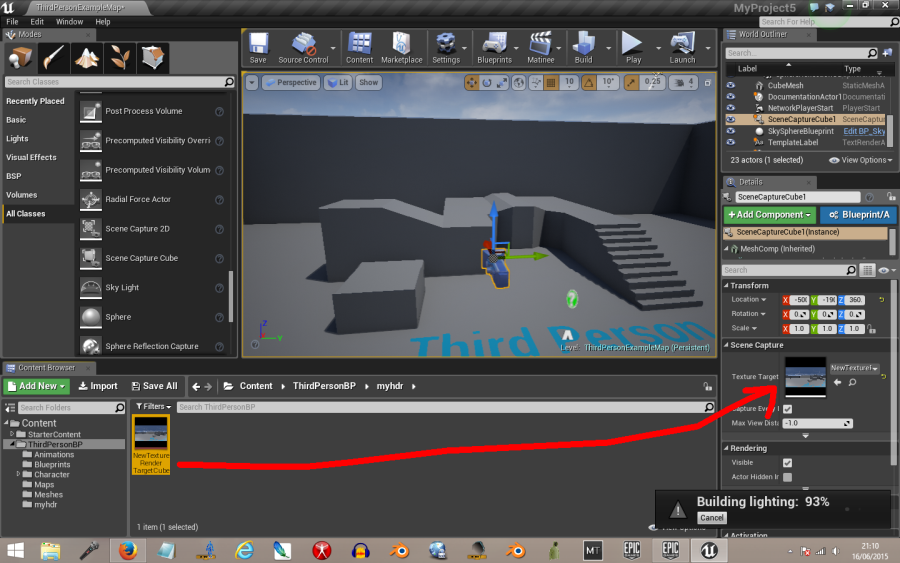Toggle grid snapping icon in viewport
This screenshot has height=563, width=900.
(x=551, y=83)
